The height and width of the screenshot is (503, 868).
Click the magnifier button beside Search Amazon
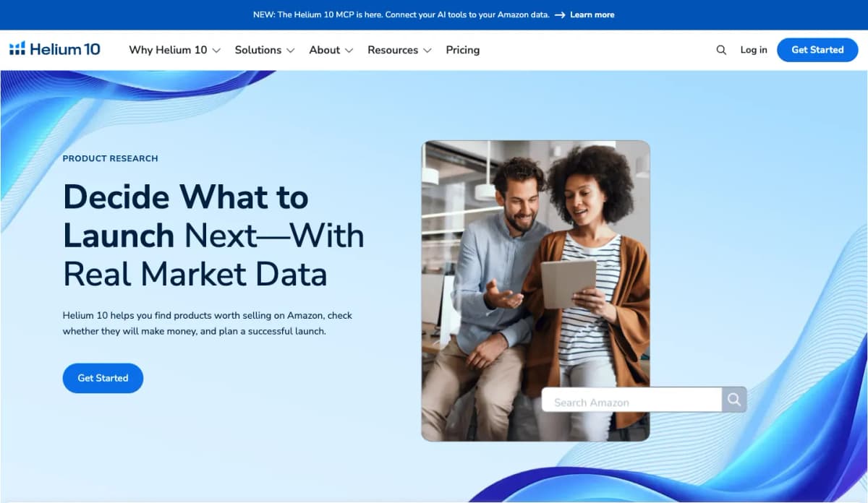pos(733,400)
